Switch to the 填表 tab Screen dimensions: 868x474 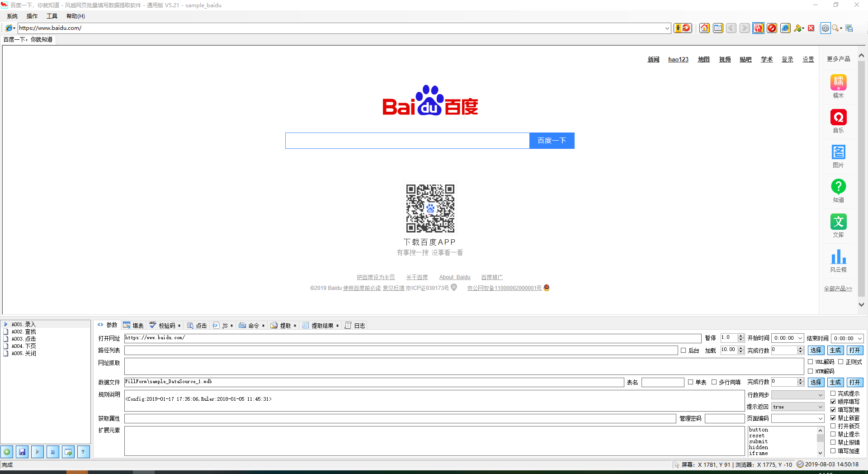[x=133, y=325]
